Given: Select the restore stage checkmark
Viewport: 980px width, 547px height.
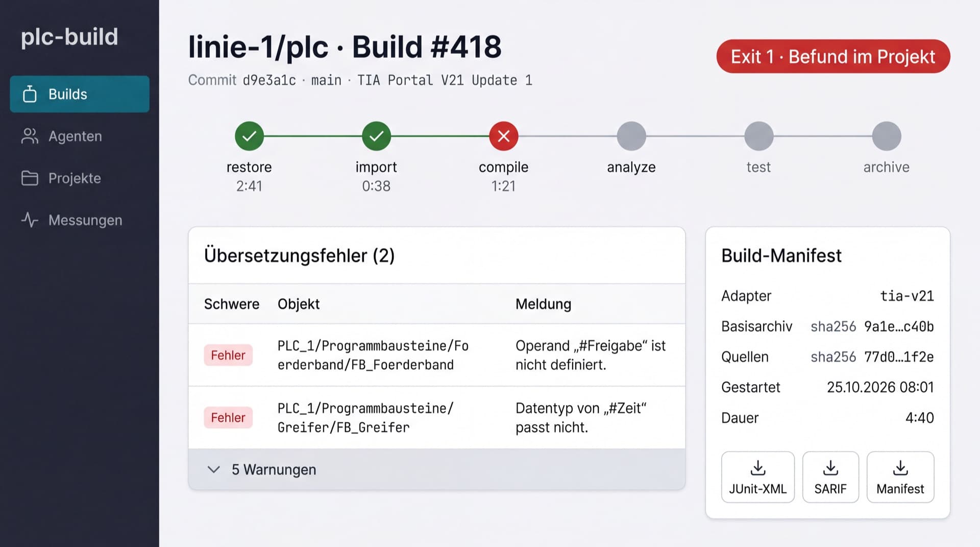Looking at the screenshot, I should (x=249, y=136).
